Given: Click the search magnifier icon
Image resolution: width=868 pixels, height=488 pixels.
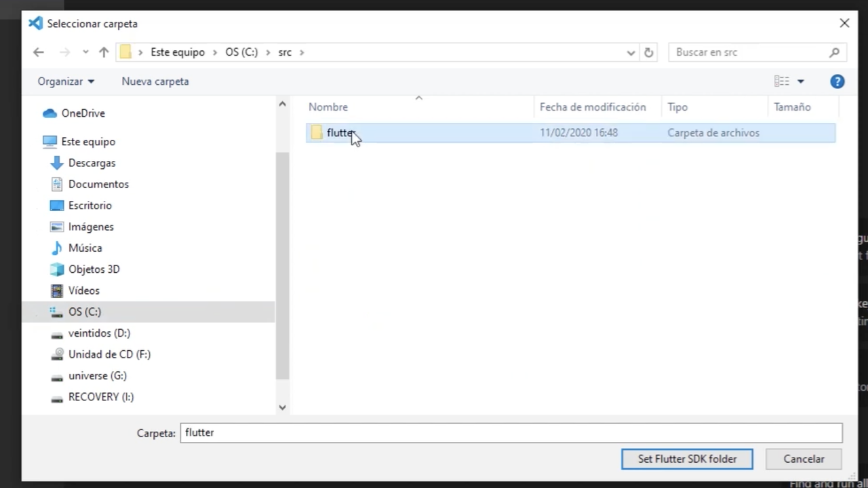Looking at the screenshot, I should pyautogui.click(x=834, y=52).
